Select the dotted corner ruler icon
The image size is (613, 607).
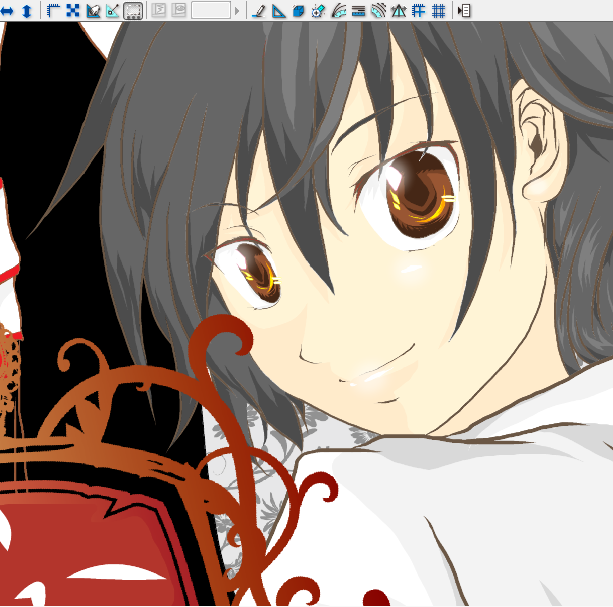click(53, 11)
